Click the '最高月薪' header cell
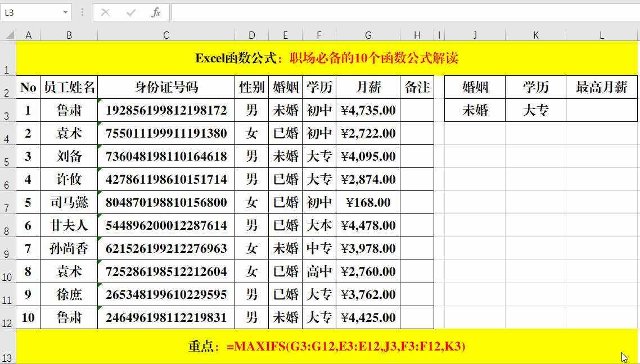Image resolution: width=640 pixels, height=364 pixels. coord(602,87)
